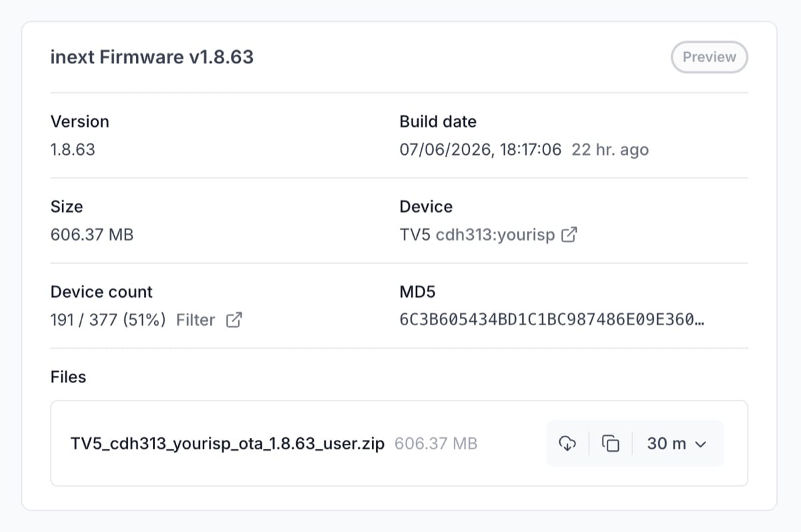Open external link icon next to TV5 cdh313:yourisp
The height and width of the screenshot is (532, 801).
pos(569,235)
